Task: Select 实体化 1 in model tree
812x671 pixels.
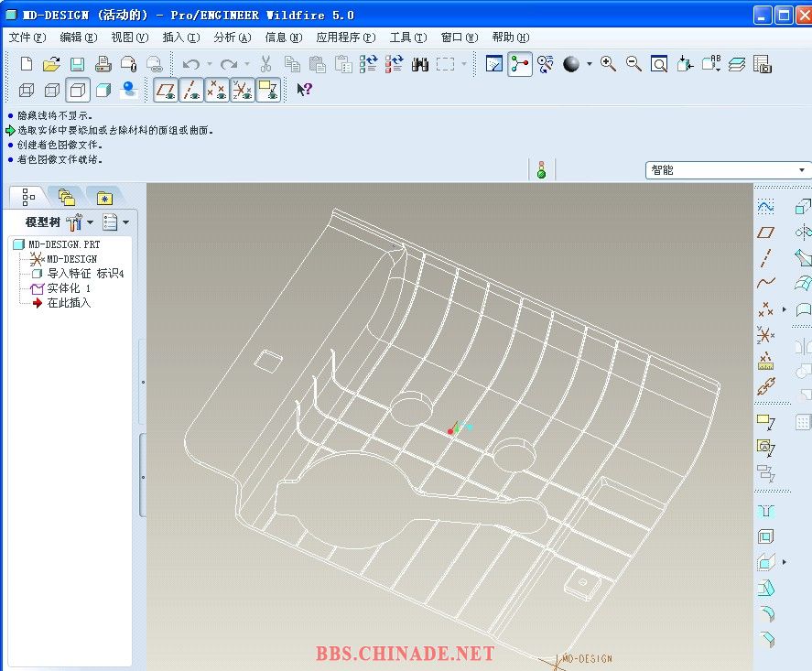Action: tap(69, 288)
